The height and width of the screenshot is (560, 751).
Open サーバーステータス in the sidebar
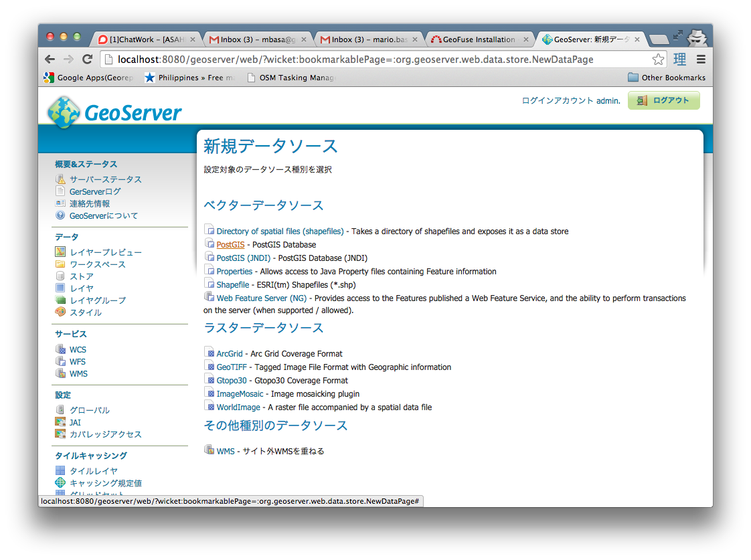pos(105,179)
